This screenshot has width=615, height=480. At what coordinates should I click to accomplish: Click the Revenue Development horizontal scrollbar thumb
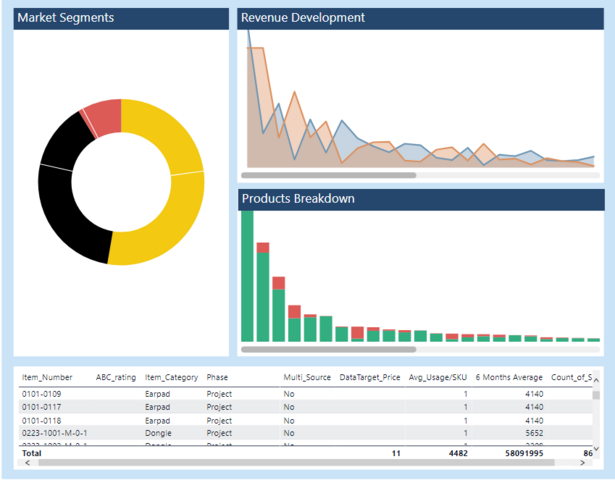[330, 175]
